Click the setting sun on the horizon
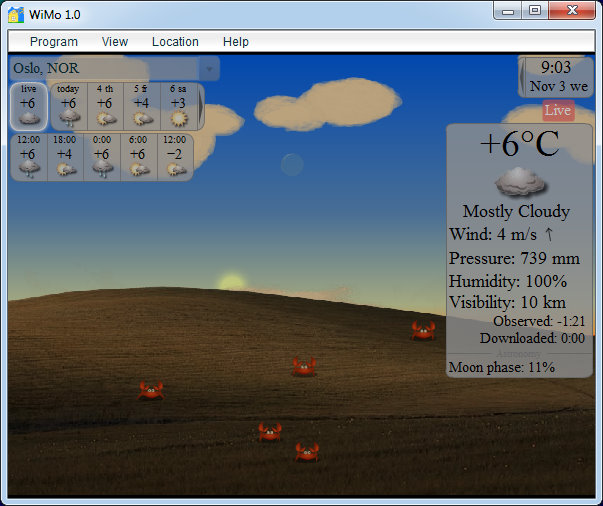Screen dimensions: 603x506 pos(232,282)
